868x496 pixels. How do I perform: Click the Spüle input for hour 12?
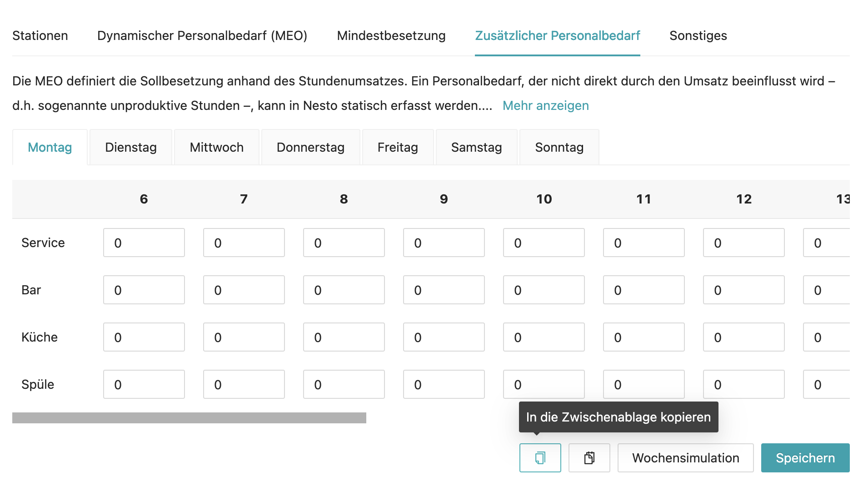(x=744, y=385)
